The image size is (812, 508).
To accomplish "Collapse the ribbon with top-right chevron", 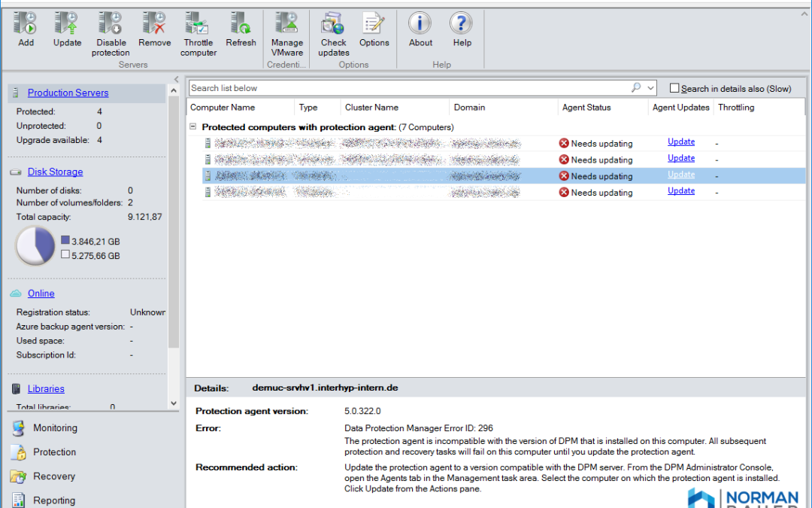I will [x=804, y=14].
